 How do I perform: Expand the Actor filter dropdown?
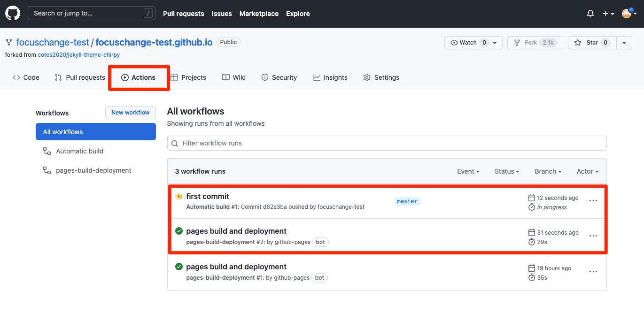pos(588,171)
